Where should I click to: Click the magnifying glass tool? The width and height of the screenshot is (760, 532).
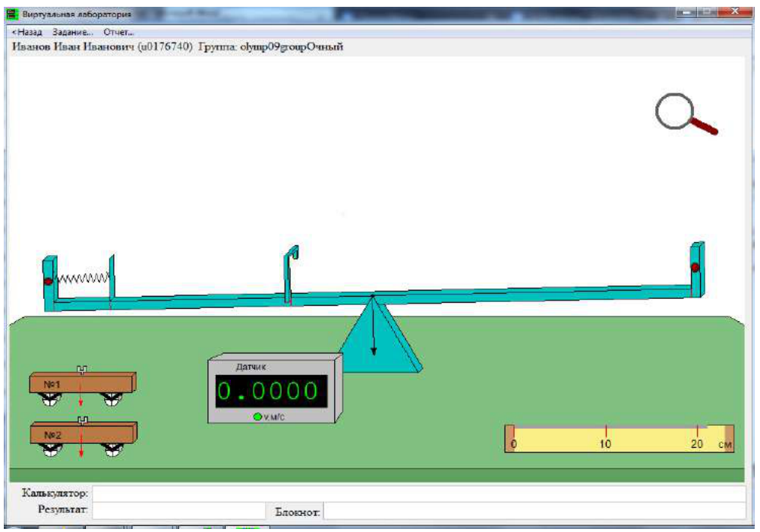click(x=686, y=115)
